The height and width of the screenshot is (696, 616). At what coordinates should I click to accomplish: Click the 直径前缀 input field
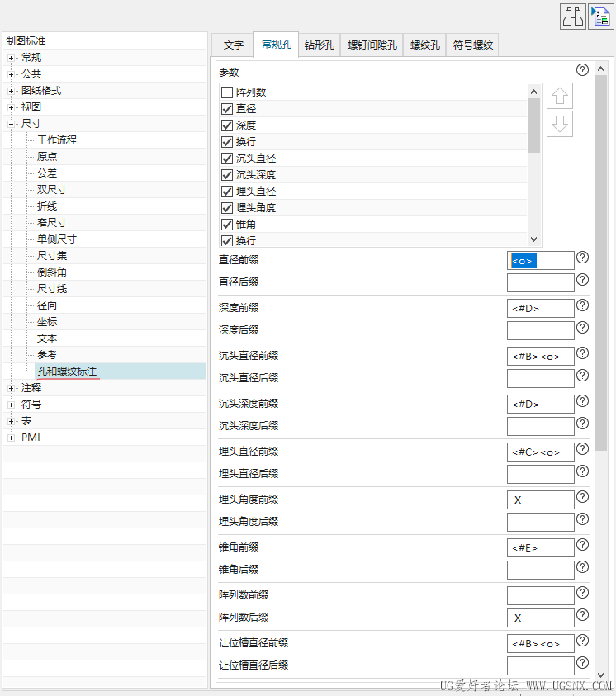click(541, 261)
